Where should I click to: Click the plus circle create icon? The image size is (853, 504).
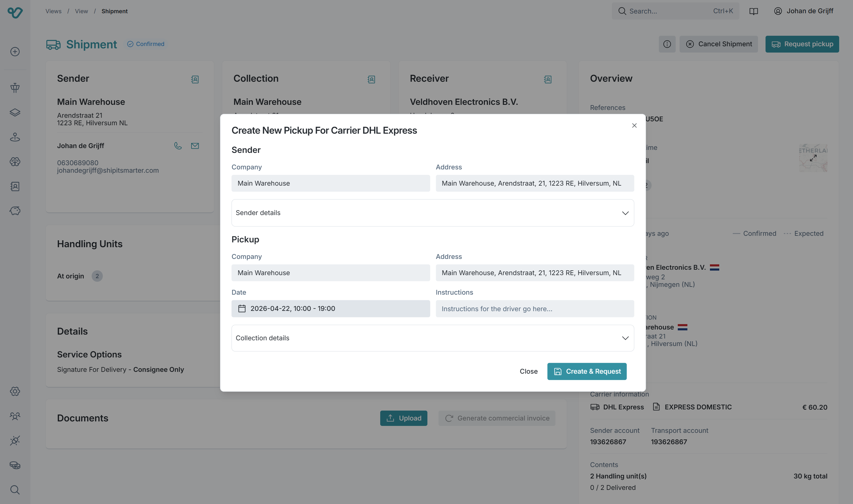pos(15,52)
